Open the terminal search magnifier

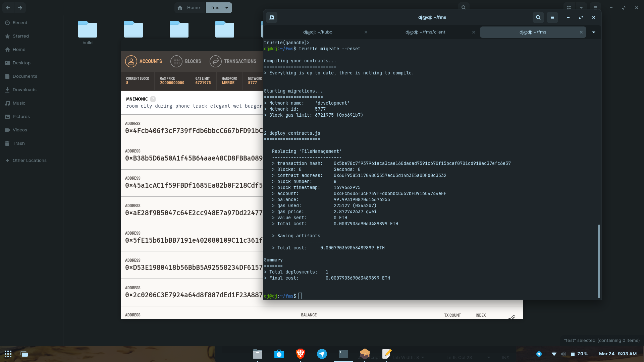538,17
